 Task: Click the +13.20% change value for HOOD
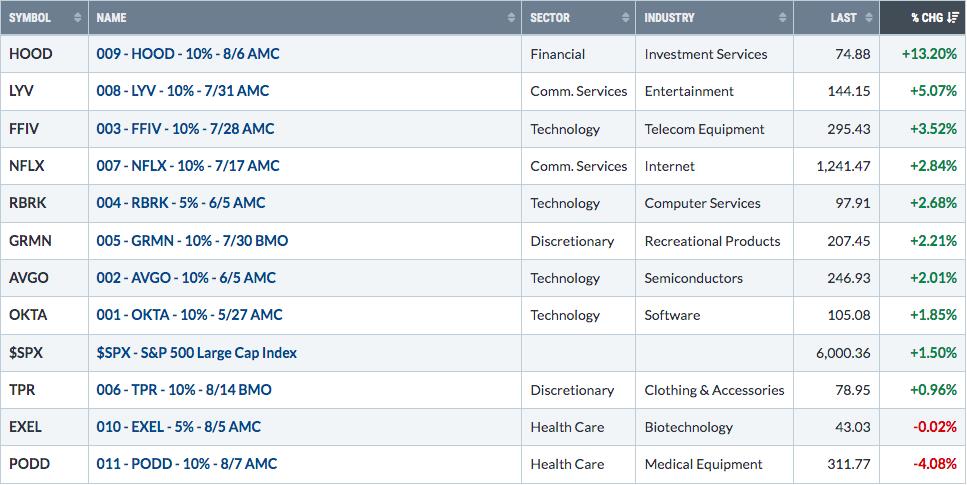tap(929, 54)
